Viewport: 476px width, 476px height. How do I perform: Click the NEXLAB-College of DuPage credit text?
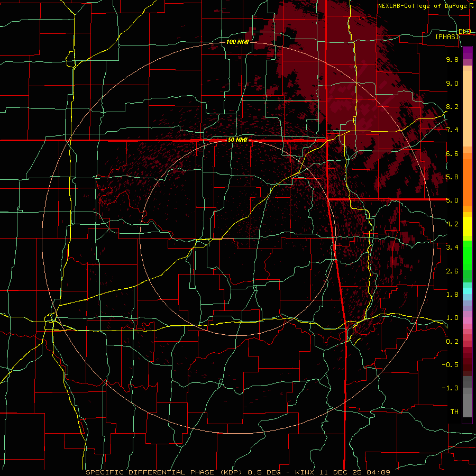tap(424, 6)
